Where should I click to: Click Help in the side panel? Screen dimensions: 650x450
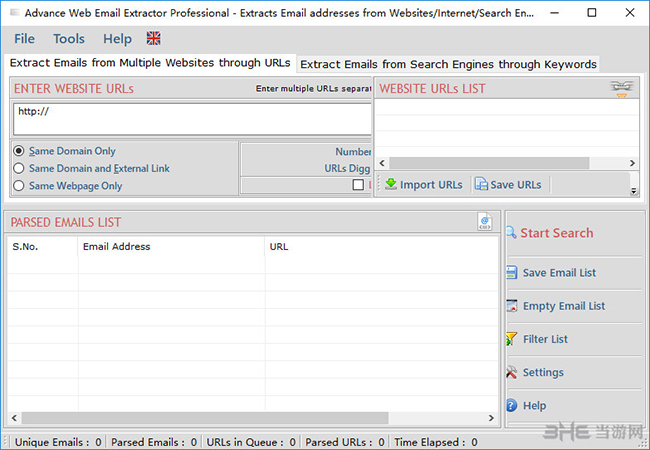[534, 405]
